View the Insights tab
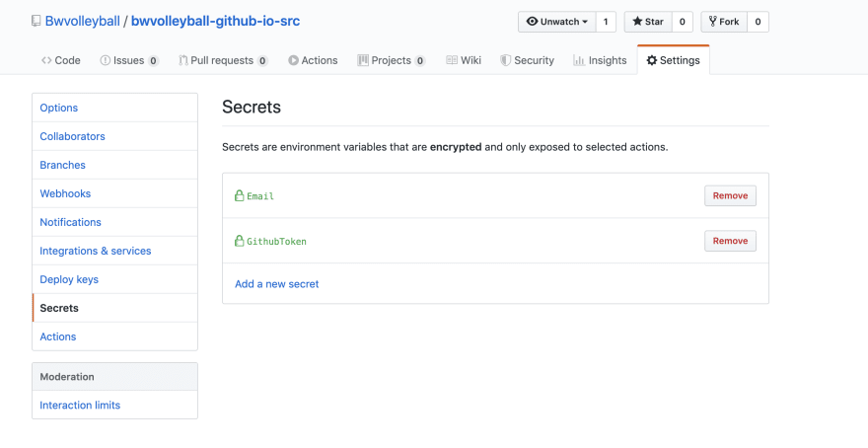The width and height of the screenshot is (868, 448). (600, 60)
